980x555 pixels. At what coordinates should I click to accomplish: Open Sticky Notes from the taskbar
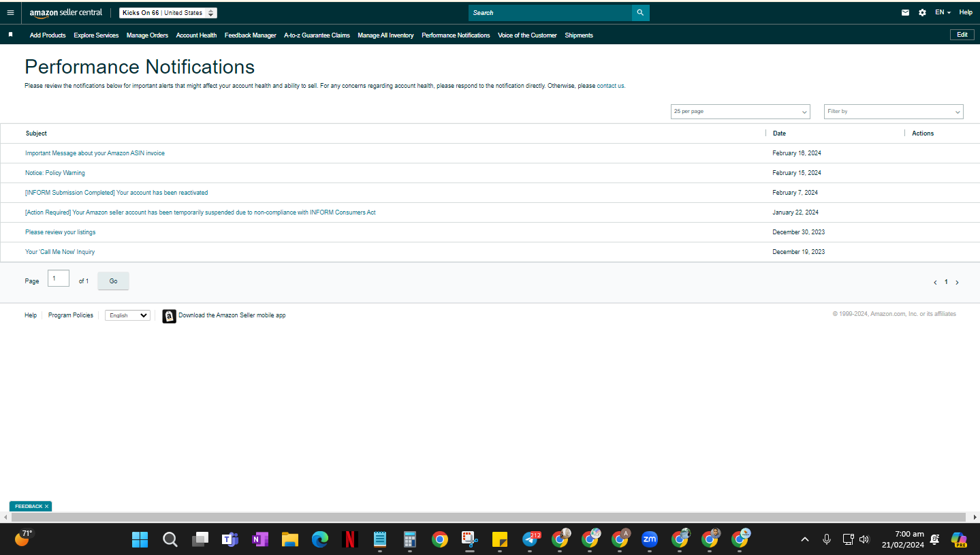pyautogui.click(x=500, y=539)
